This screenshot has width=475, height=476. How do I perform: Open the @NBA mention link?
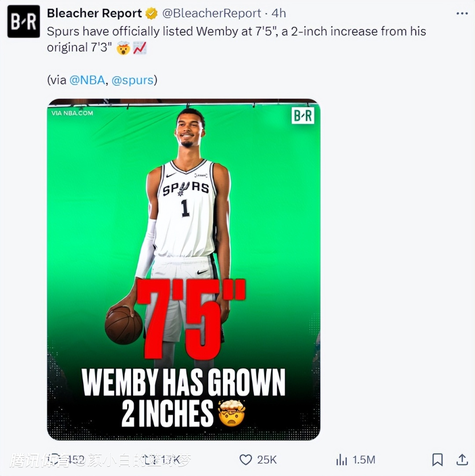(x=87, y=80)
